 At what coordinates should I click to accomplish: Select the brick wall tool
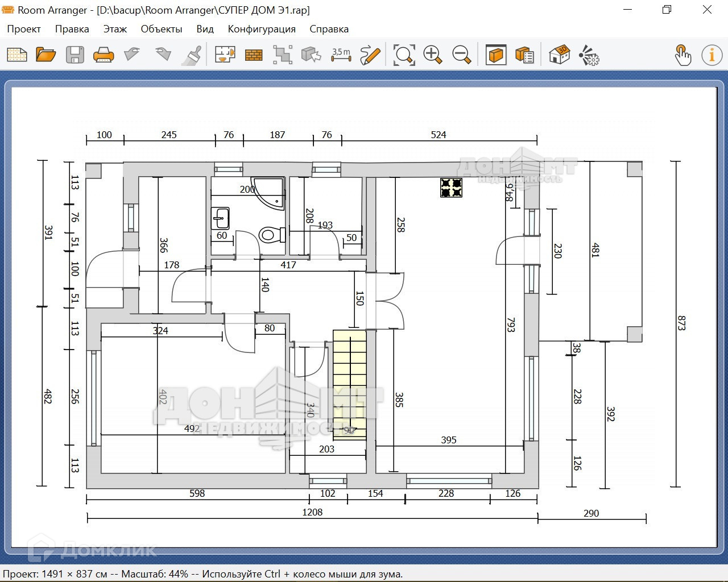[x=254, y=55]
